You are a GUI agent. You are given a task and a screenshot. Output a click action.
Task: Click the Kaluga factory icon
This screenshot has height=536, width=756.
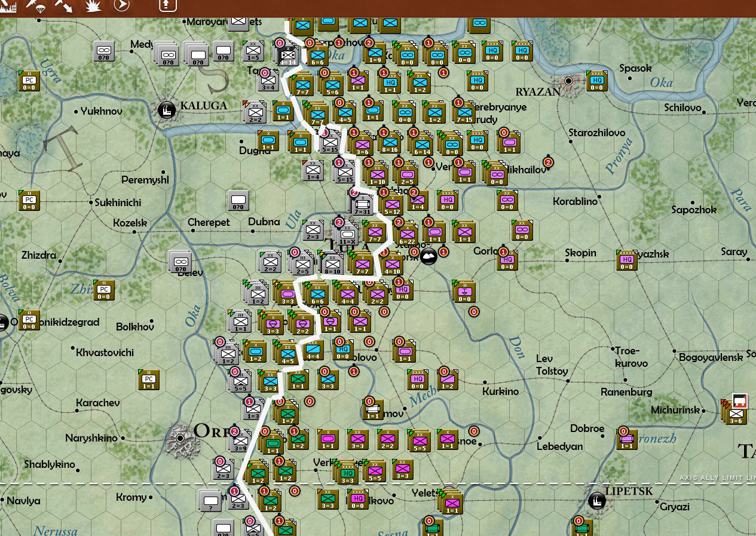[x=167, y=110]
